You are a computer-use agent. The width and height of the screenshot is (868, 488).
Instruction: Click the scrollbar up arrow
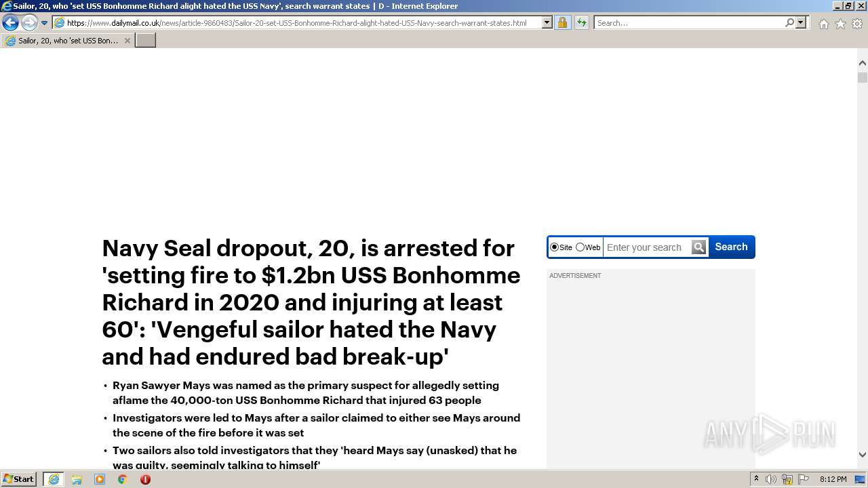point(863,63)
